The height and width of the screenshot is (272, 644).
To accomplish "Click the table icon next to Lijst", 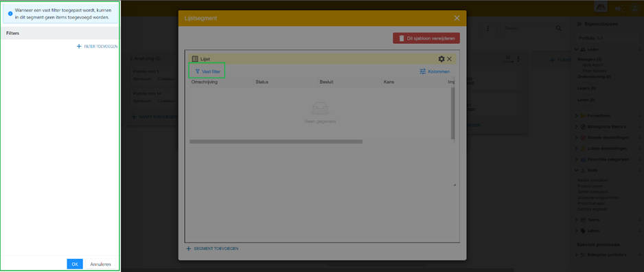I will [x=195, y=59].
